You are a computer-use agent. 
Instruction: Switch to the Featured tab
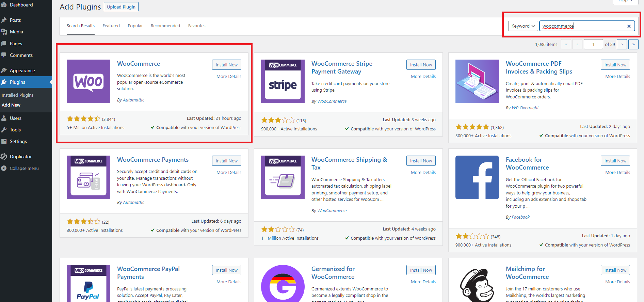[x=111, y=26]
